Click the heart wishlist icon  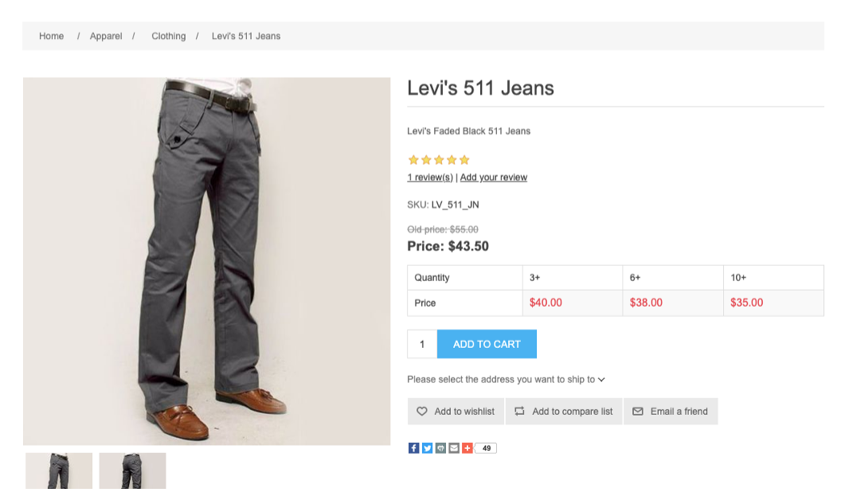coord(422,412)
